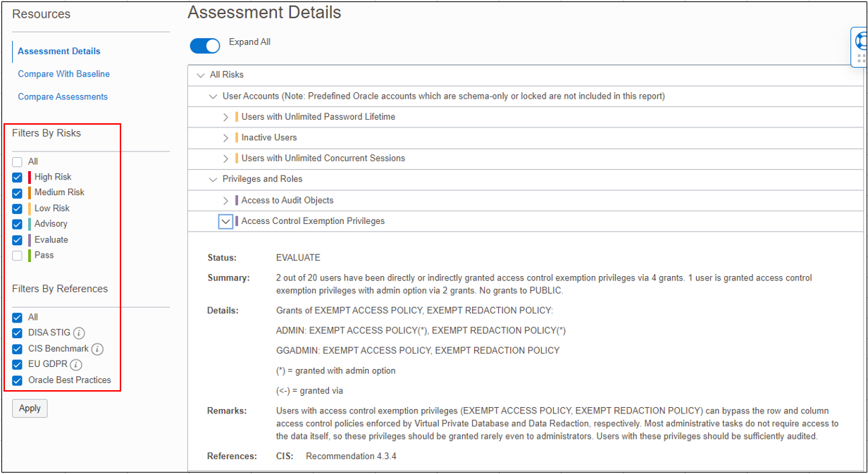Click the Resources heading
The image size is (868, 474).
[x=41, y=14]
